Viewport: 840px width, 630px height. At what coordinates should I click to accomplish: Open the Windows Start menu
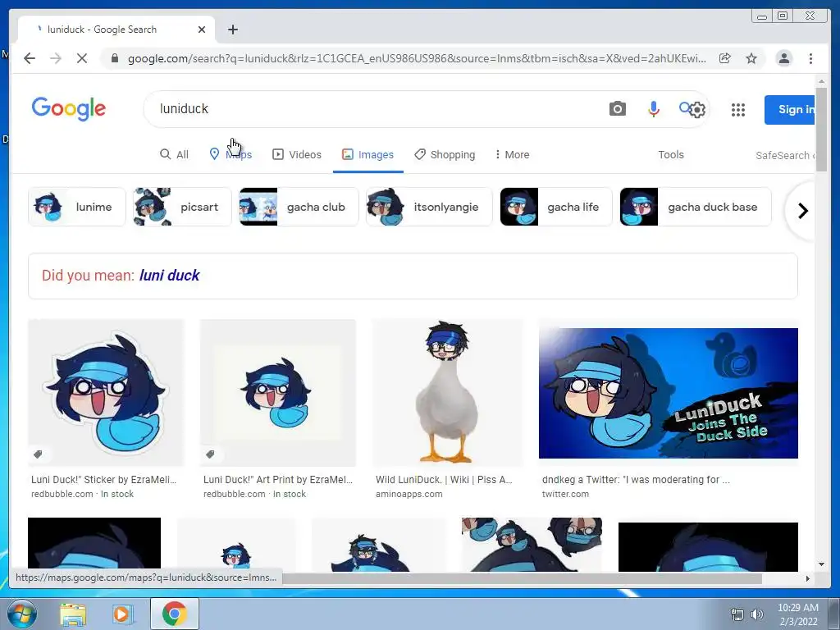(21, 614)
